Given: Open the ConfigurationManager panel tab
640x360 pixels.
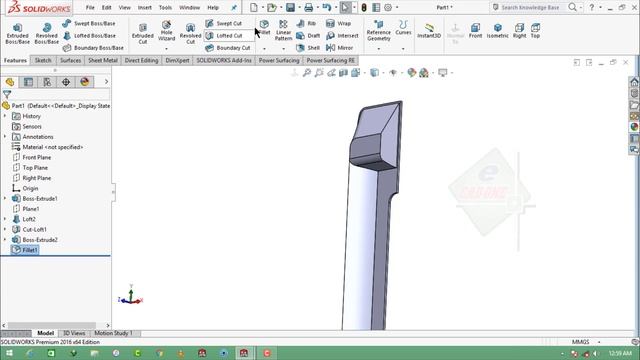Looking at the screenshot, I should (47, 82).
